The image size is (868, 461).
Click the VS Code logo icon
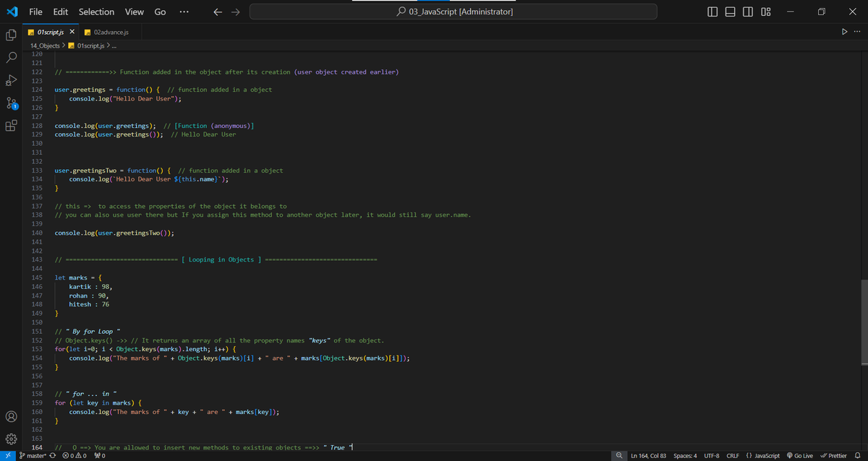[x=12, y=12]
